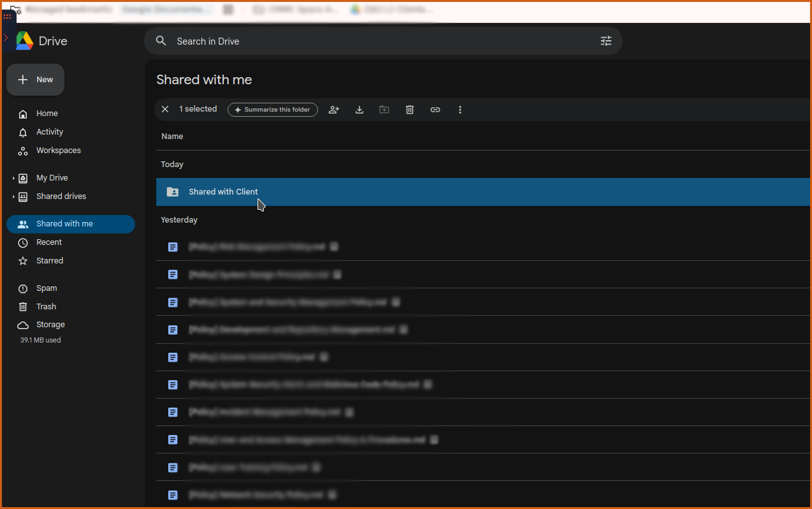The width and height of the screenshot is (812, 509).
Task: Open Starred items
Action: point(49,261)
